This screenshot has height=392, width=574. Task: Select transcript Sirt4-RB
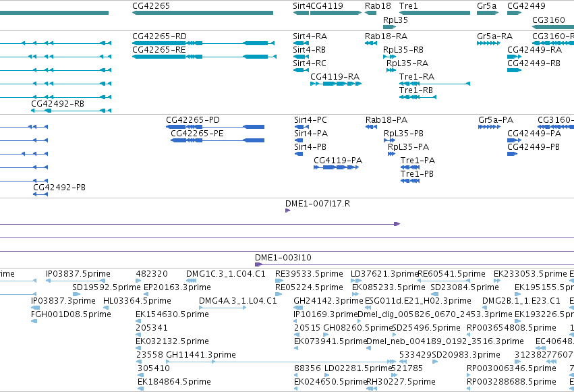click(301, 57)
